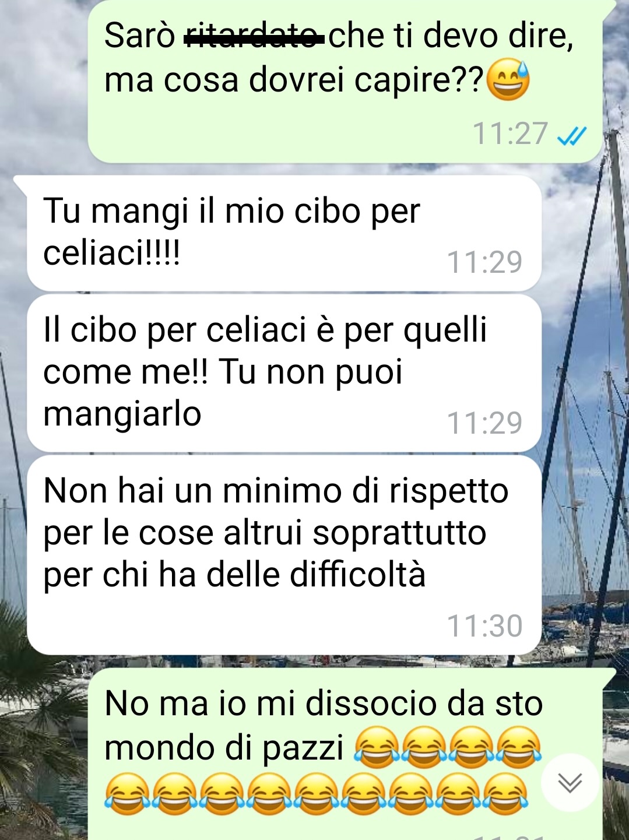Select the 'No ma io mi dissocio' message

345,754
